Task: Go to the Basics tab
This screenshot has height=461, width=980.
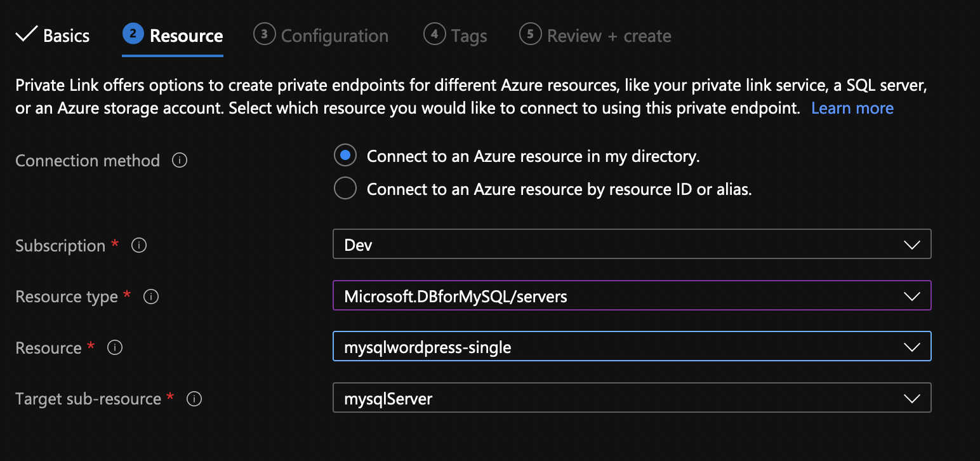Action: pyautogui.click(x=53, y=36)
